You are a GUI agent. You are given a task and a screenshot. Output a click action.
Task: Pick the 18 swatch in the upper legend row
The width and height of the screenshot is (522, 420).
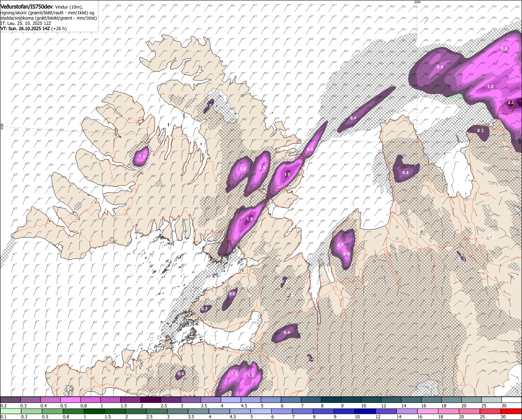(451, 400)
